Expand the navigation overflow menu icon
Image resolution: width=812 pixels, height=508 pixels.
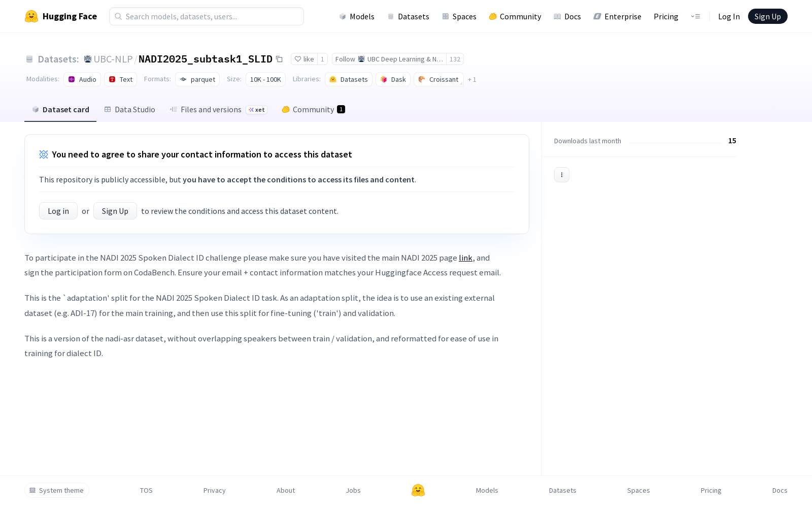(x=695, y=16)
